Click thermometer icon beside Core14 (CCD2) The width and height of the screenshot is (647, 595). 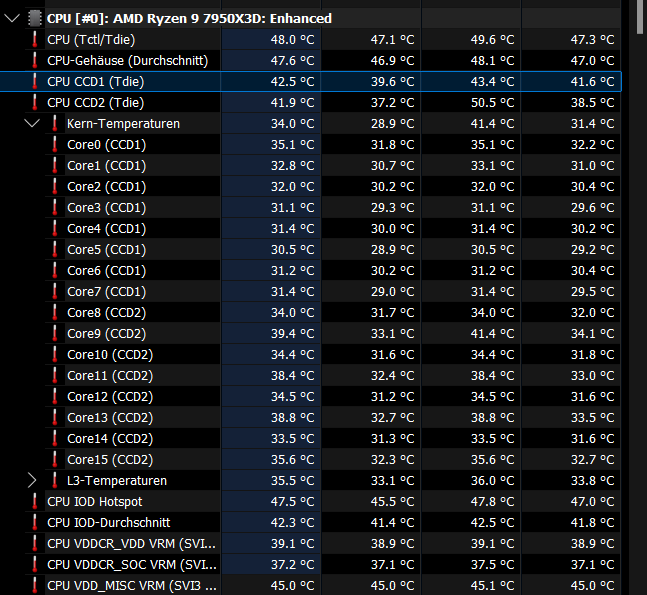click(x=55, y=439)
